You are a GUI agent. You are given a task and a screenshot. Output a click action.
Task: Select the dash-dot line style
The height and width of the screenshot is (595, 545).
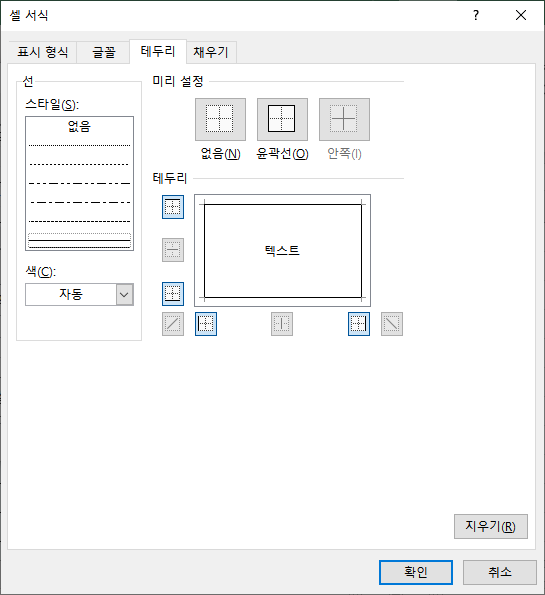79,202
